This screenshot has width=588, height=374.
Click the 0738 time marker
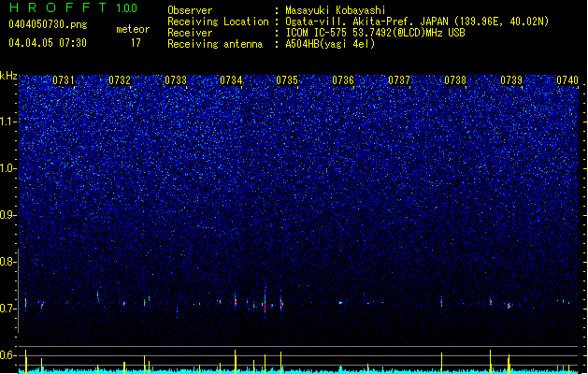click(x=455, y=80)
